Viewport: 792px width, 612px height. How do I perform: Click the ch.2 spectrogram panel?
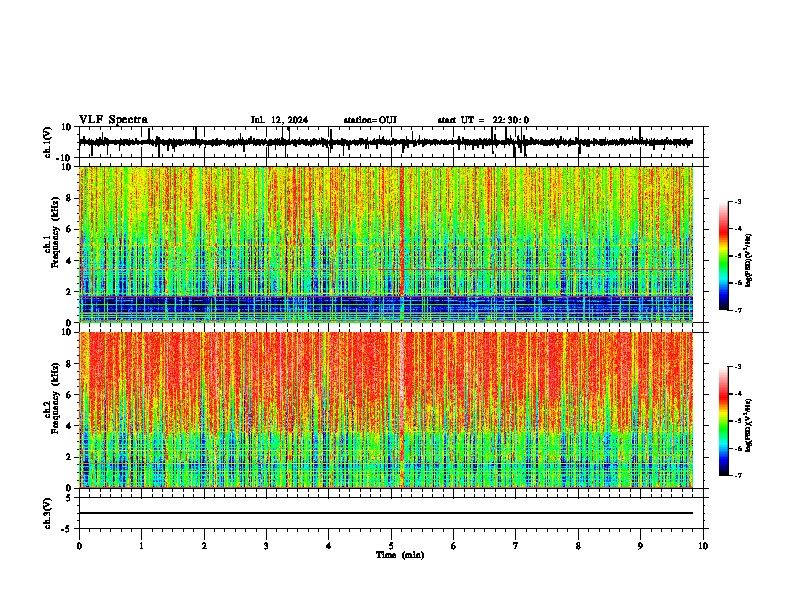click(x=386, y=410)
